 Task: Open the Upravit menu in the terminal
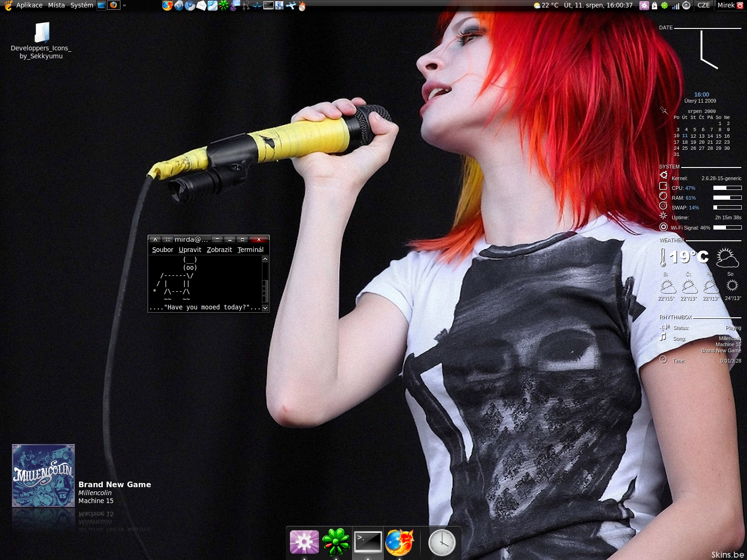[x=190, y=250]
